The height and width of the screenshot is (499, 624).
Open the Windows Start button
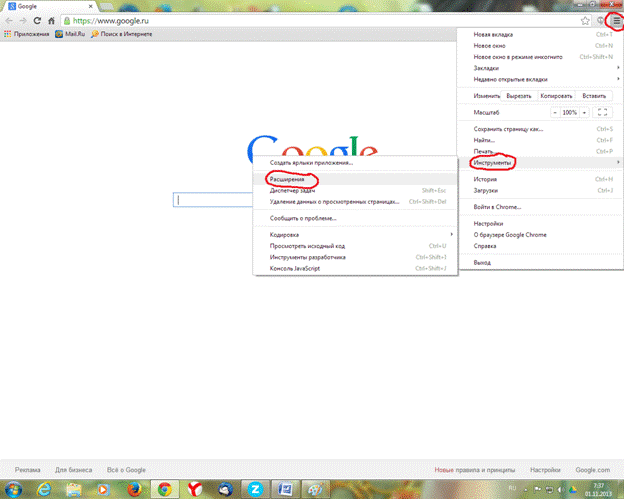click(13, 489)
